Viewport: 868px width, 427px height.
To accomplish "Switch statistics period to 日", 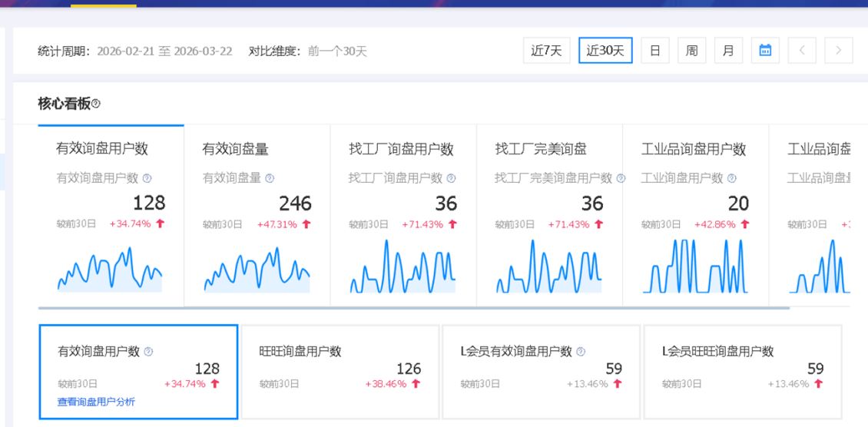I will point(654,51).
